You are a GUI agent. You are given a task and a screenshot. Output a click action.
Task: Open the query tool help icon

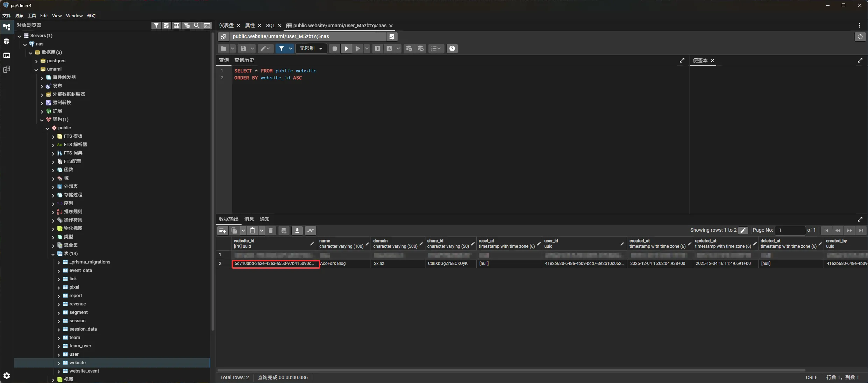point(452,49)
